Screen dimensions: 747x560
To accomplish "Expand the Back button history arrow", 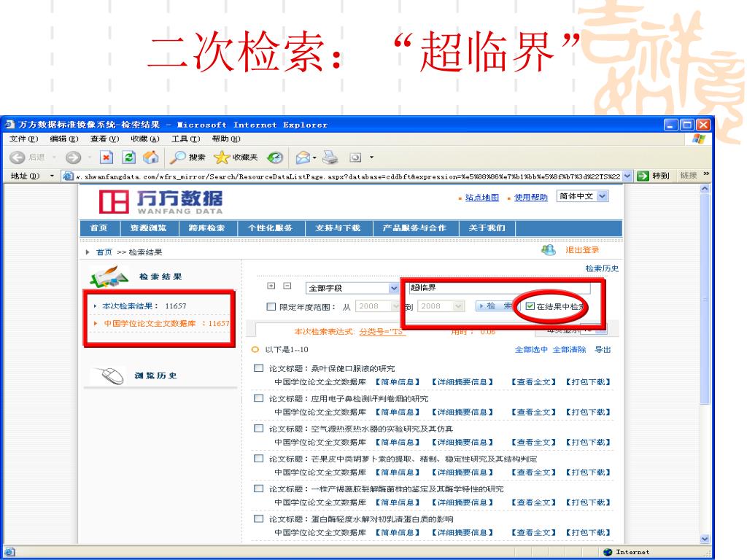I will [54, 157].
